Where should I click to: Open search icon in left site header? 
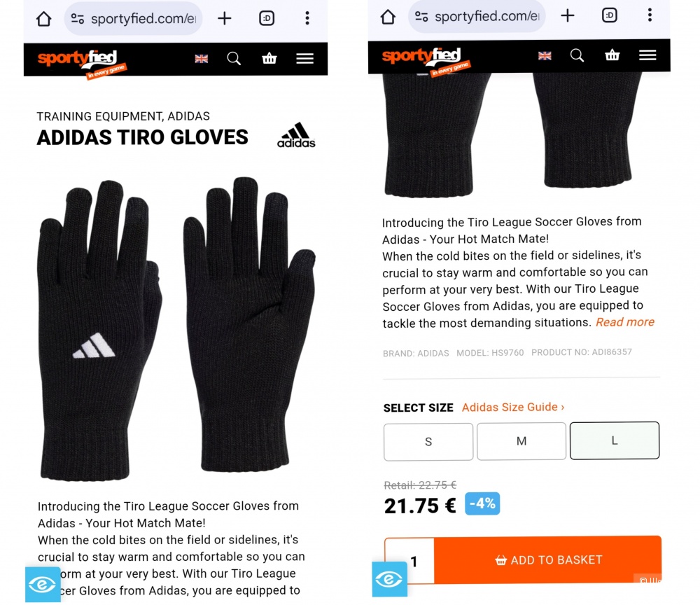point(234,59)
